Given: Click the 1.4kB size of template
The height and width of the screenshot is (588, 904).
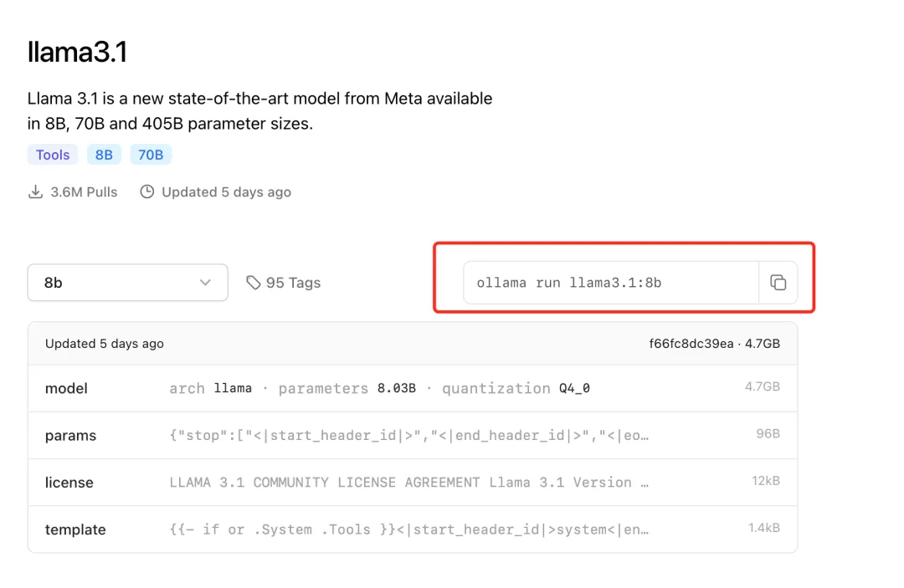Looking at the screenshot, I should [x=764, y=528].
